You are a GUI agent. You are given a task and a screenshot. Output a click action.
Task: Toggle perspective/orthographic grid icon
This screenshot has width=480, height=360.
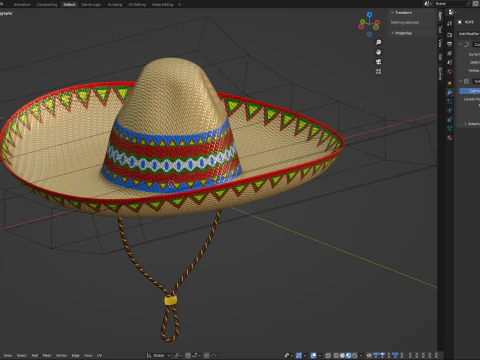tap(378, 71)
